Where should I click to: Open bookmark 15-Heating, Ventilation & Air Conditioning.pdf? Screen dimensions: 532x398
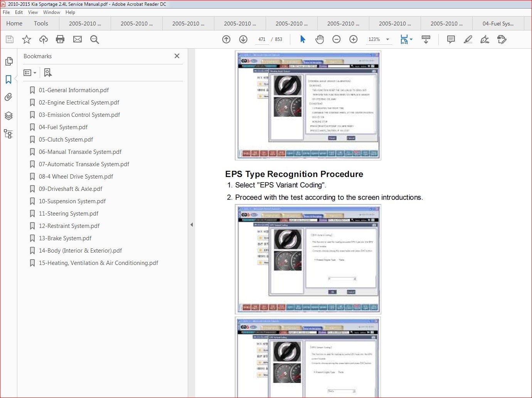(x=98, y=263)
